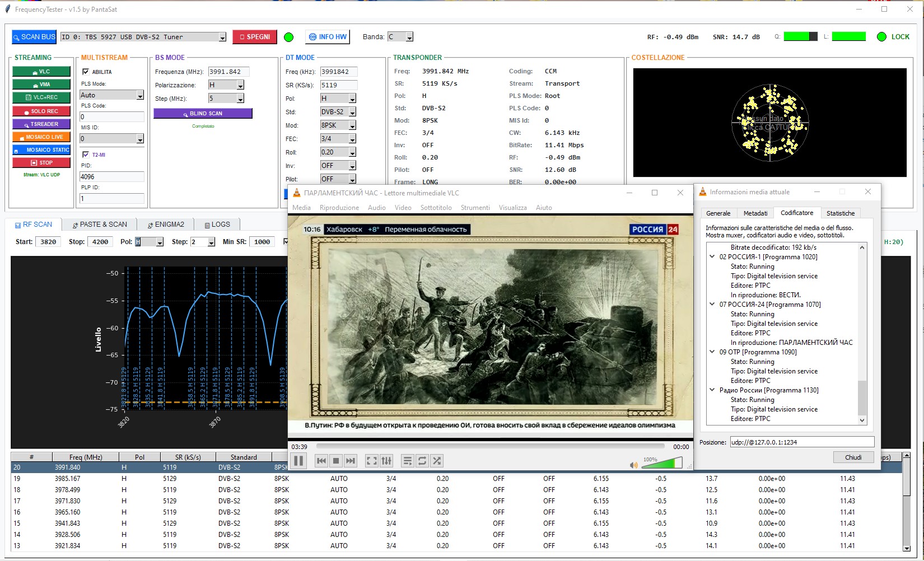Launch TSREADER analysis
Screen dimensions: 924x561
[x=41, y=124]
